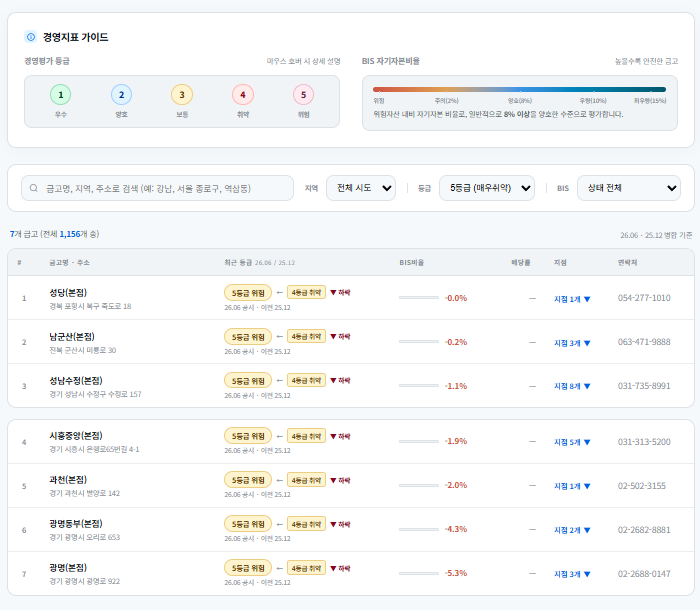700x610 pixels.
Task: Click BIS ratio -0.0% value
Action: (x=456, y=298)
